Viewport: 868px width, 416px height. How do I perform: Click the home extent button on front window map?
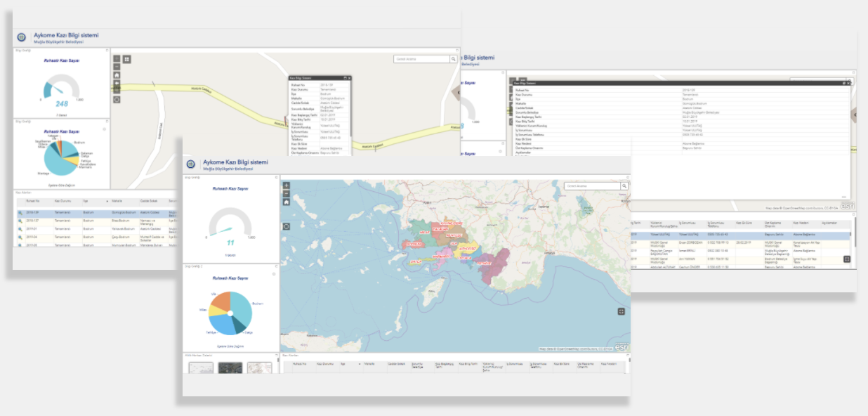[x=287, y=202]
